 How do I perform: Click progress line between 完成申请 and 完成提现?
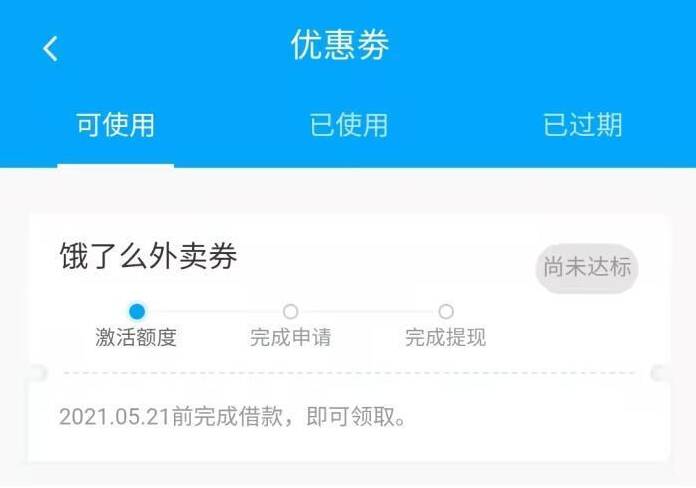[368, 311]
